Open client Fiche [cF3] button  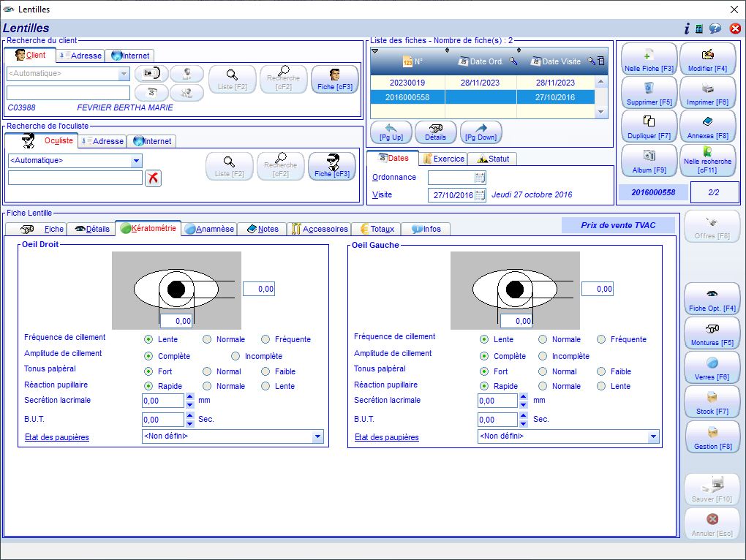[x=334, y=79]
